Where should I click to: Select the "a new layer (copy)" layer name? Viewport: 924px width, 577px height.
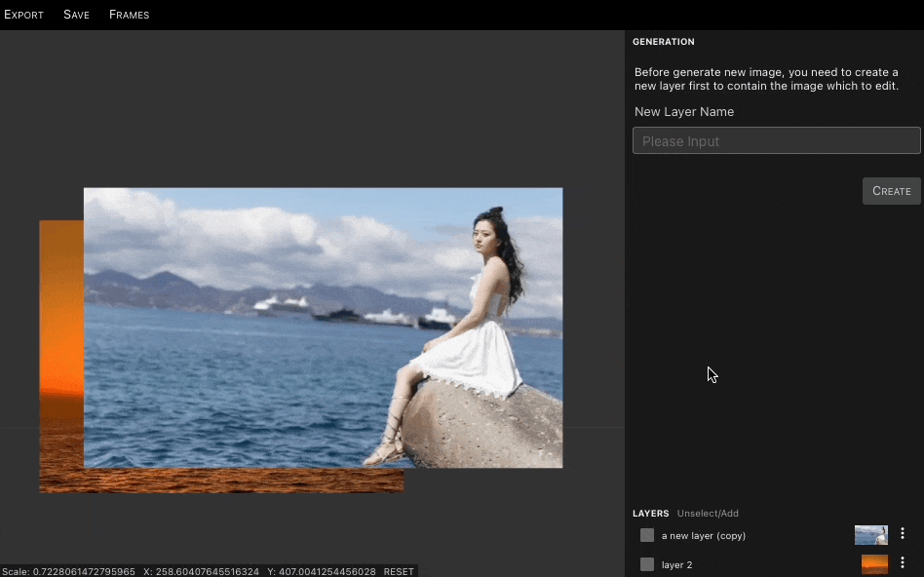[x=703, y=535]
